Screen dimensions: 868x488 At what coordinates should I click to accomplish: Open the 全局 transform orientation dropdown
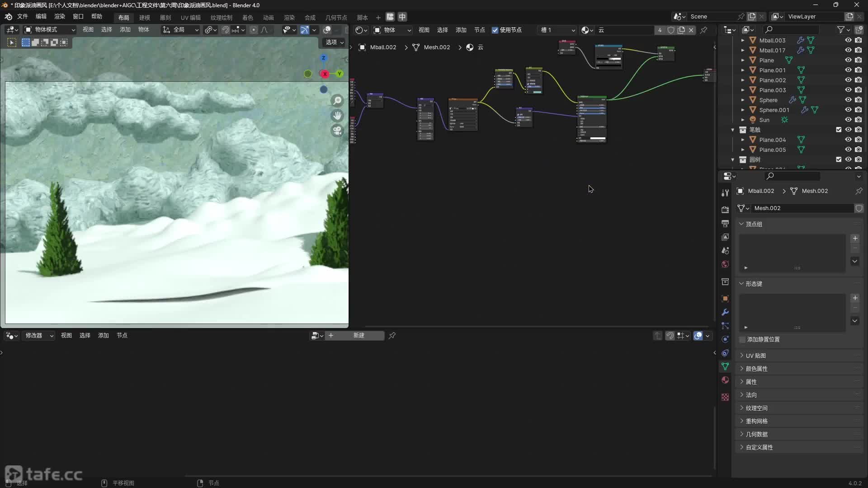click(x=181, y=30)
